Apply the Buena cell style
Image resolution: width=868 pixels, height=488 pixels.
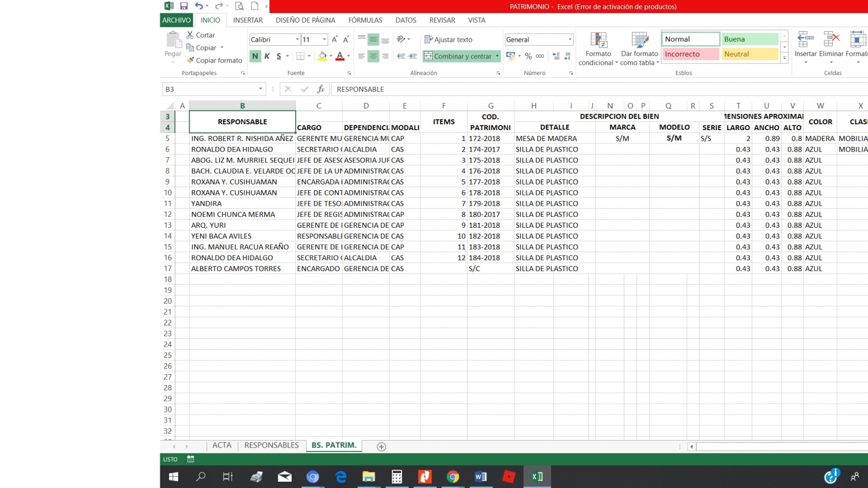[x=750, y=39]
